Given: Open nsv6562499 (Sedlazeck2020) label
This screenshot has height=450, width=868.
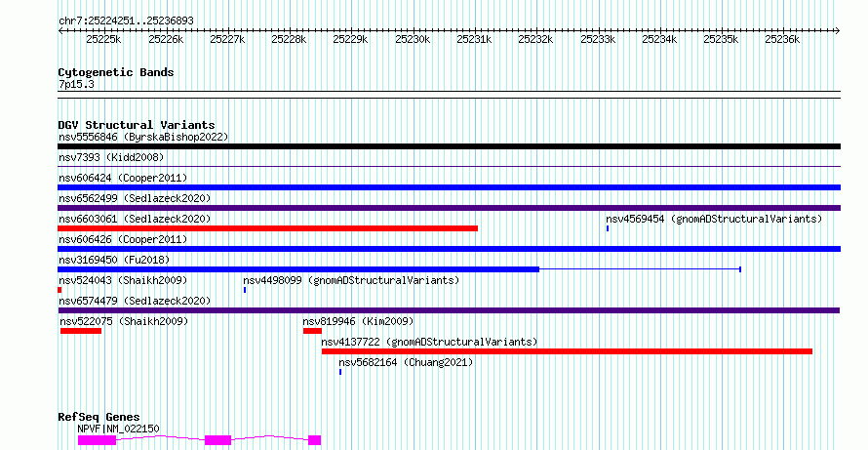Looking at the screenshot, I should coord(135,198).
